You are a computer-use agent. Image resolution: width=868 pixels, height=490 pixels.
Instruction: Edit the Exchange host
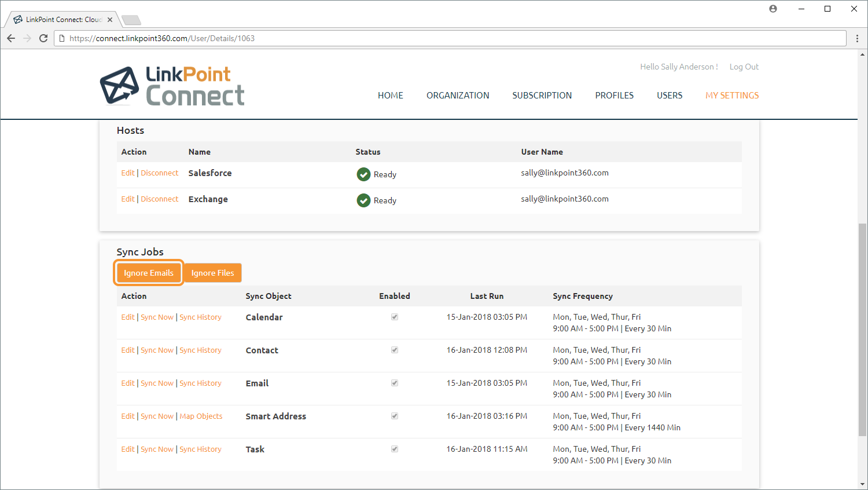128,199
